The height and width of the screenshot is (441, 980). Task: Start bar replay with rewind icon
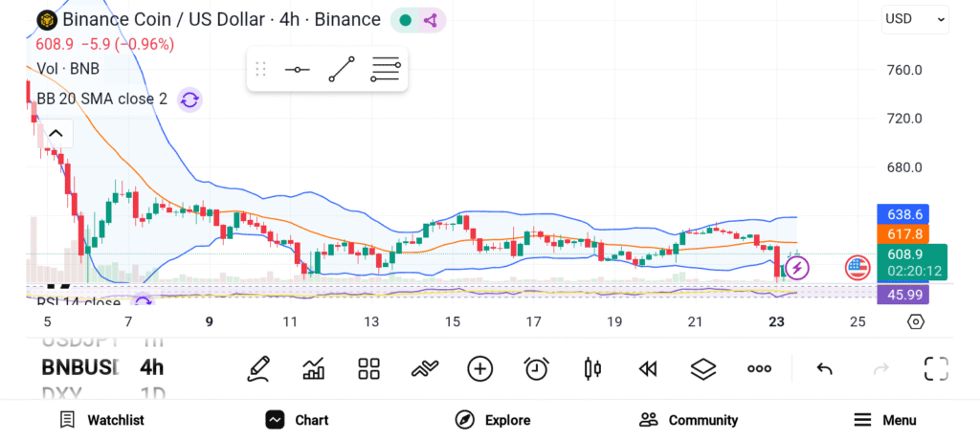tap(648, 368)
